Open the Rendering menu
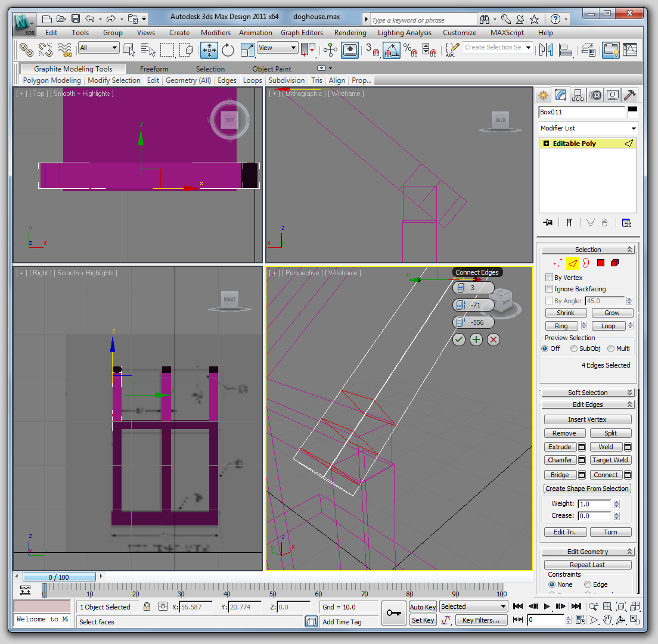658x644 pixels. point(350,33)
